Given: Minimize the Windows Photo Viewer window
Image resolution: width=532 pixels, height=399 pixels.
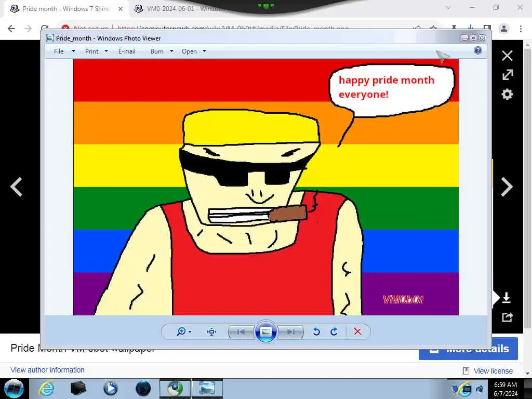Looking at the screenshot, I should tap(464, 38).
